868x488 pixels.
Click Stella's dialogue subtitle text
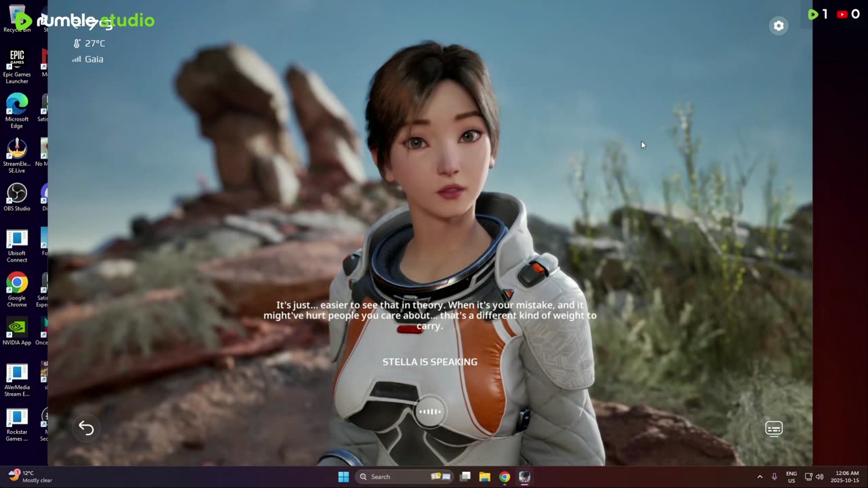pyautogui.click(x=430, y=315)
